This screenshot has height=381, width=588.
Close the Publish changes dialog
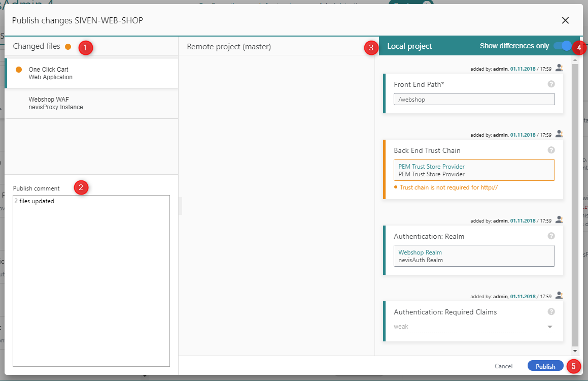[565, 20]
